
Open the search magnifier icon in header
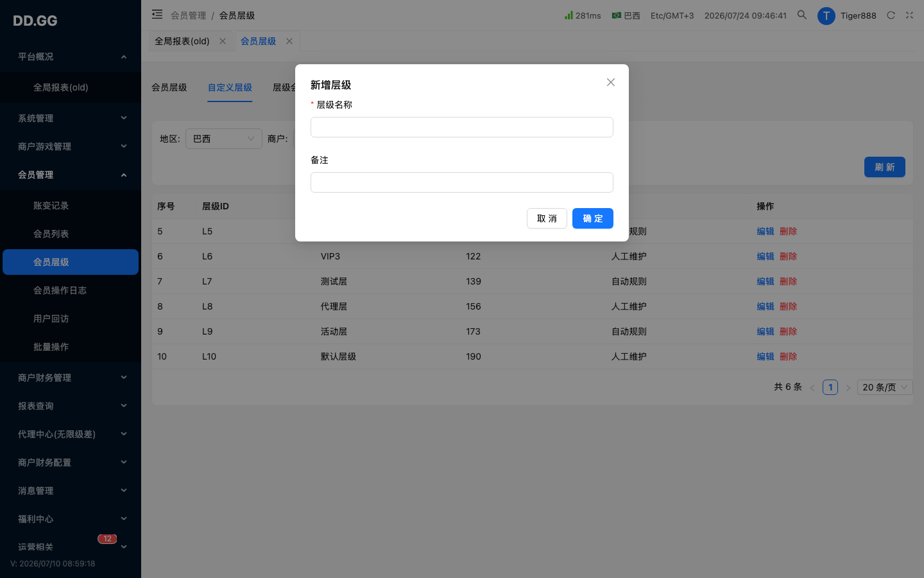[802, 15]
